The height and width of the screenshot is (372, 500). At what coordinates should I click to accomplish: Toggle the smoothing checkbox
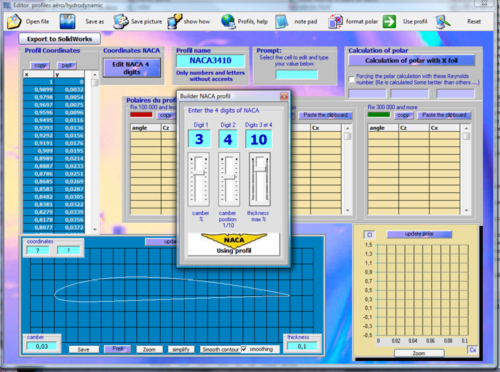click(x=244, y=349)
